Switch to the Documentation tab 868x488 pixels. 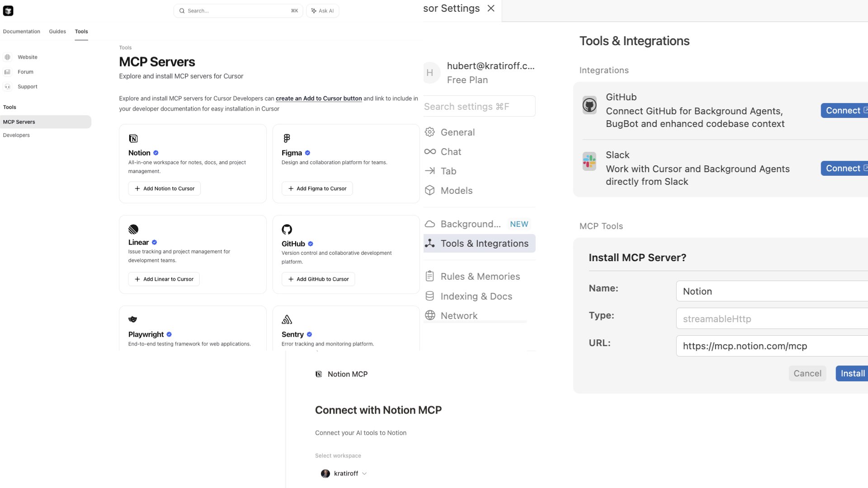pyautogui.click(x=21, y=32)
